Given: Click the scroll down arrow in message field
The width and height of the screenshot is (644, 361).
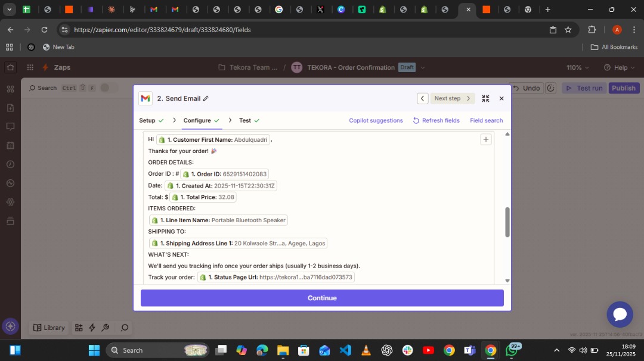Looking at the screenshot, I should 507,281.
